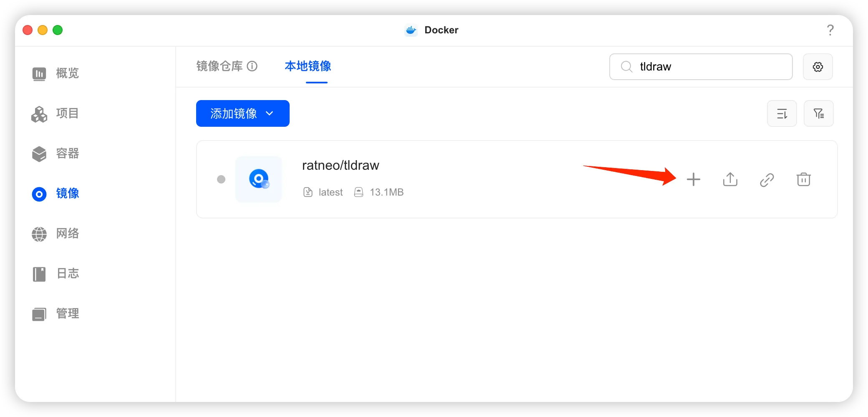Expand the 添加镜像 dropdown button
This screenshot has width=868, height=417.
pyautogui.click(x=243, y=113)
